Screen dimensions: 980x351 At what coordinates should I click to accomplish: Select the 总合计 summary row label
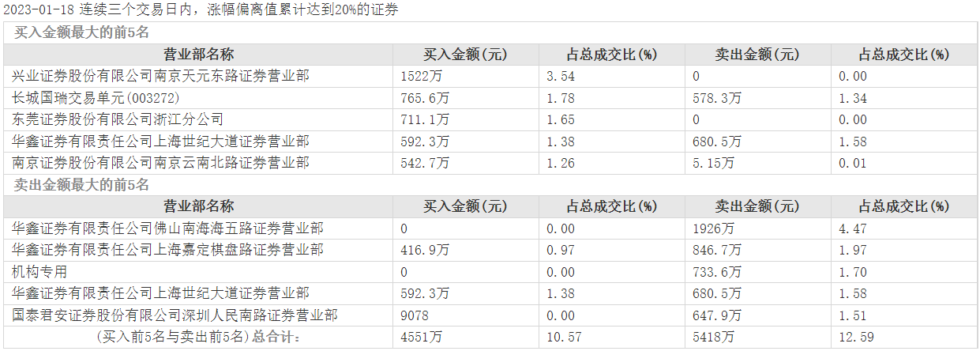(x=201, y=338)
